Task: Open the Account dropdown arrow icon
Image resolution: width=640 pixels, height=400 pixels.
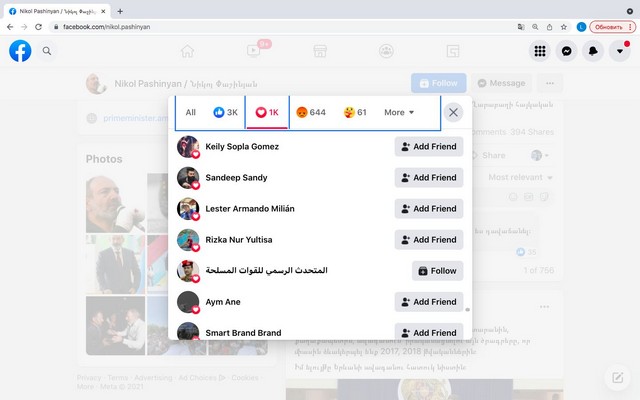Action: click(x=620, y=51)
